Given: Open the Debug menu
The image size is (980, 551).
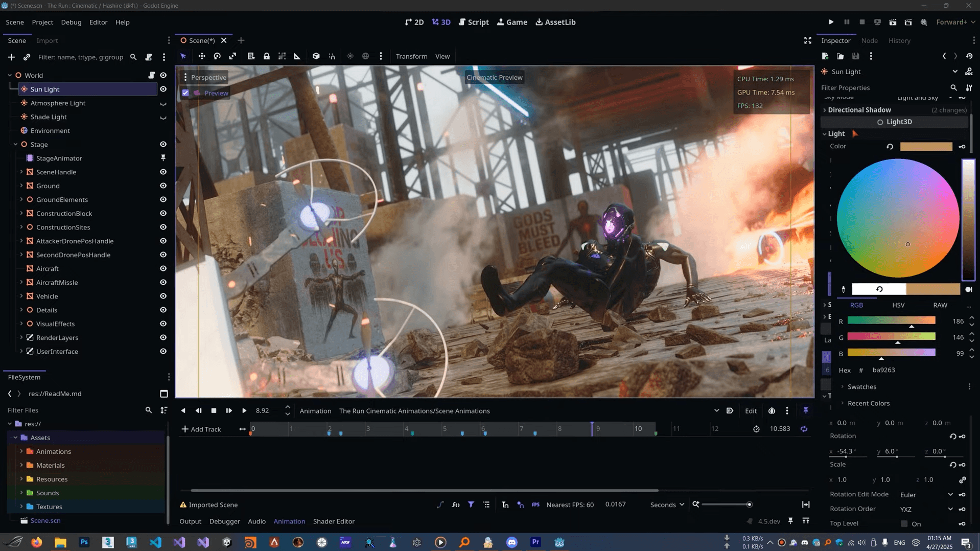Looking at the screenshot, I should (x=71, y=22).
